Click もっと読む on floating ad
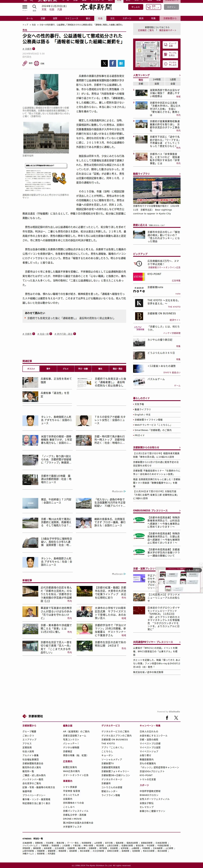Viewport: 203px width, 868px height. click(x=194, y=570)
